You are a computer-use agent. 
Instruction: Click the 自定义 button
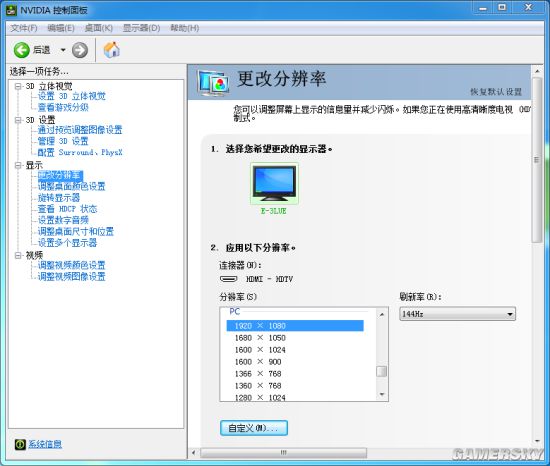click(254, 428)
